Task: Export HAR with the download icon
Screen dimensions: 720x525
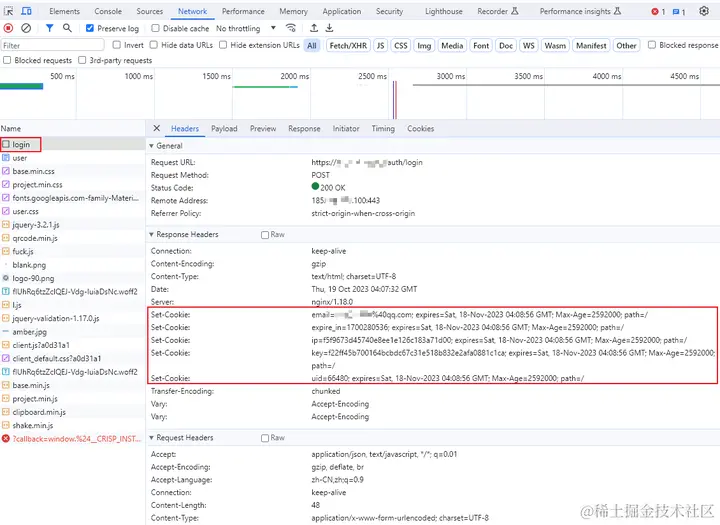Action: [330, 28]
